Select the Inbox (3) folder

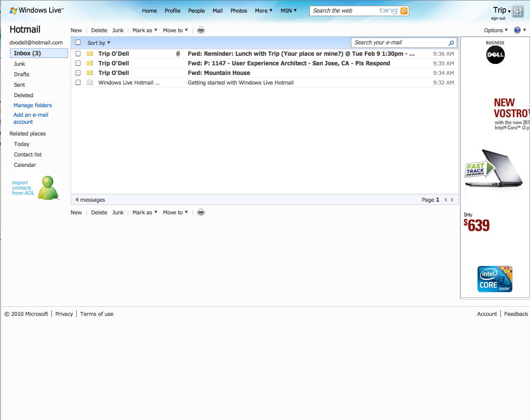tap(39, 53)
